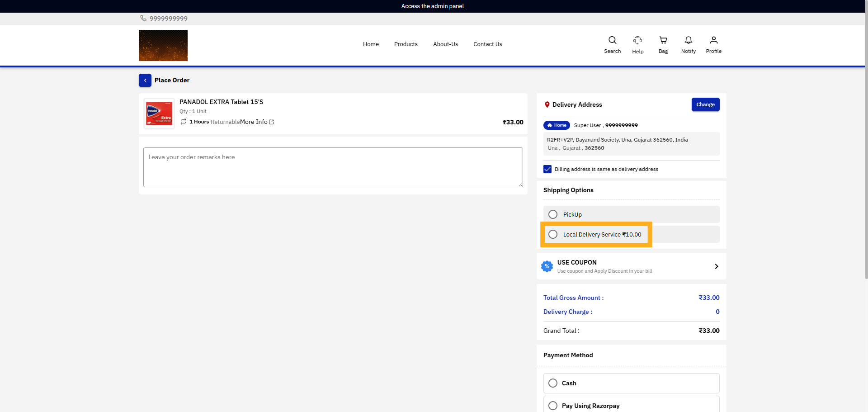This screenshot has width=868, height=412.
Task: Select Local Delivery Service shipping option
Action: [x=552, y=234]
